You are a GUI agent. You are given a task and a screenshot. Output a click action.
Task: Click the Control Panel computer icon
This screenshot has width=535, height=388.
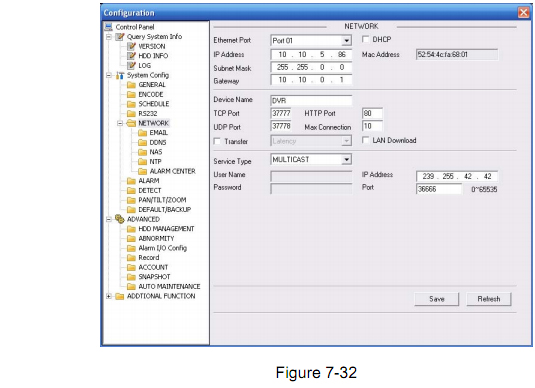tap(109, 27)
